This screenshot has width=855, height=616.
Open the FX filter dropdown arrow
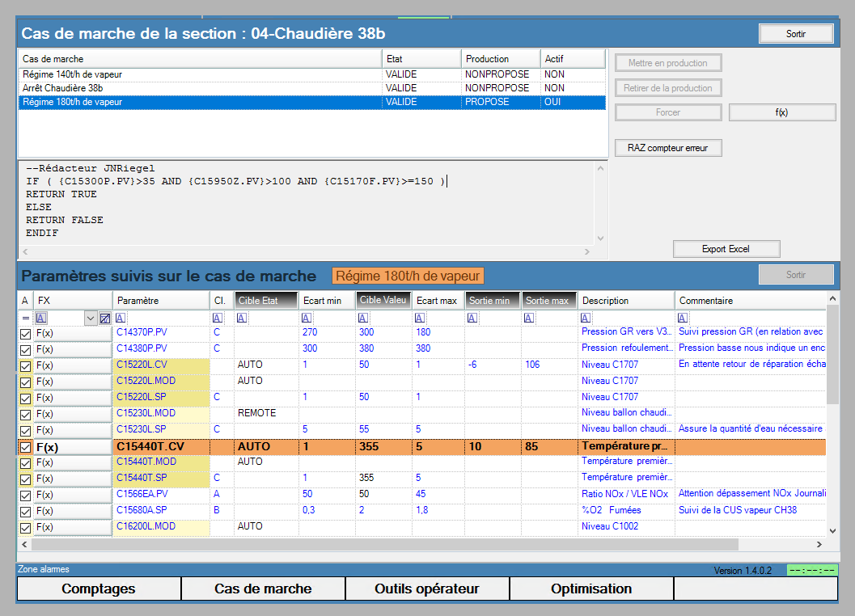pyautogui.click(x=91, y=318)
